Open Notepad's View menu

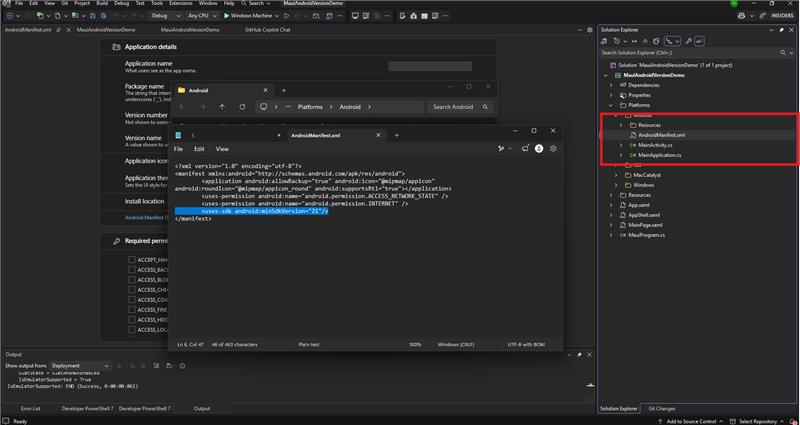[x=222, y=149]
